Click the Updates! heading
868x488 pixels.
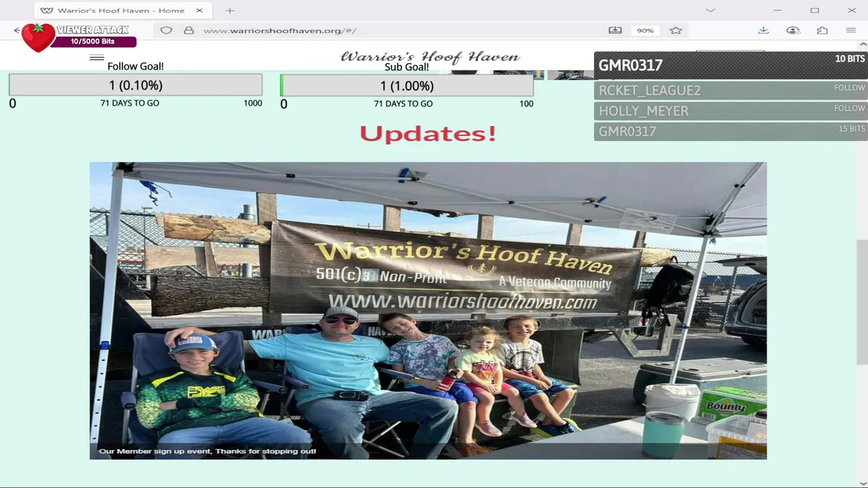tap(428, 134)
